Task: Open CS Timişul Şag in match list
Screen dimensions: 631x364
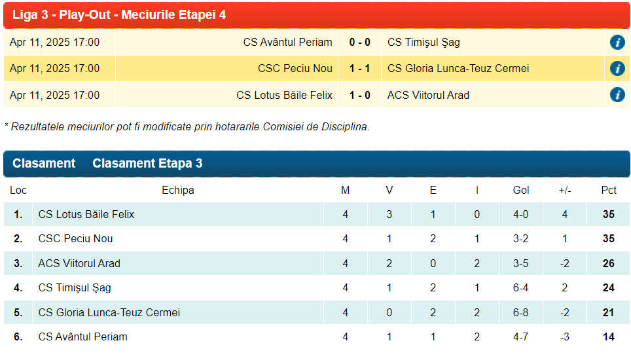Action: (x=424, y=43)
